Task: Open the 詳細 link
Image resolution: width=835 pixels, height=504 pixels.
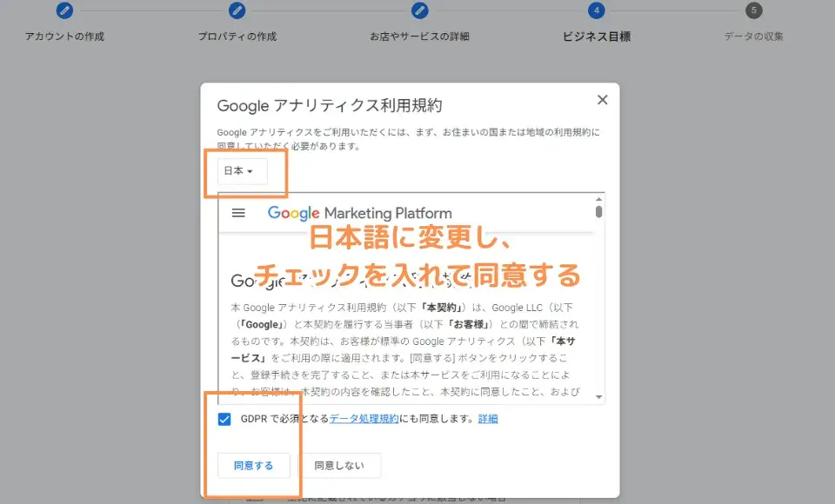Action: tap(488, 419)
